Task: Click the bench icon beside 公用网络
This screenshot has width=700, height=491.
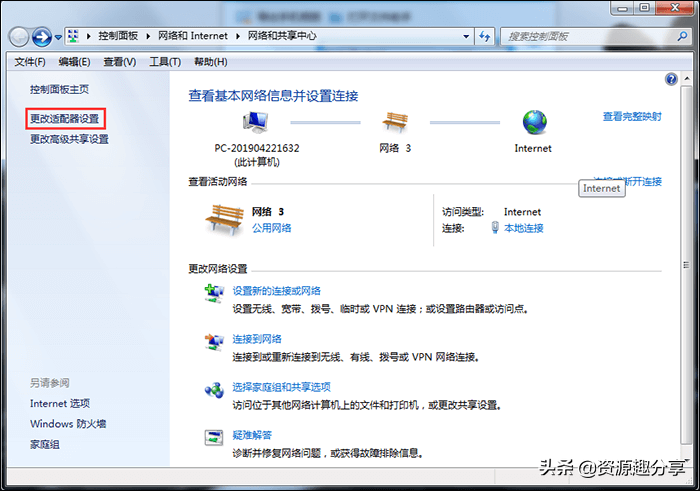Action: click(x=225, y=220)
